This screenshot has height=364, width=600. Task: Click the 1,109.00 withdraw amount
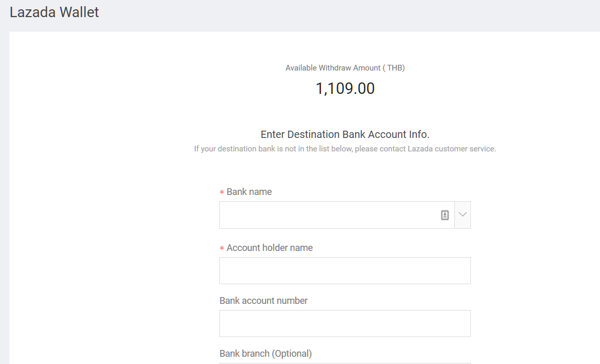pyautogui.click(x=345, y=89)
